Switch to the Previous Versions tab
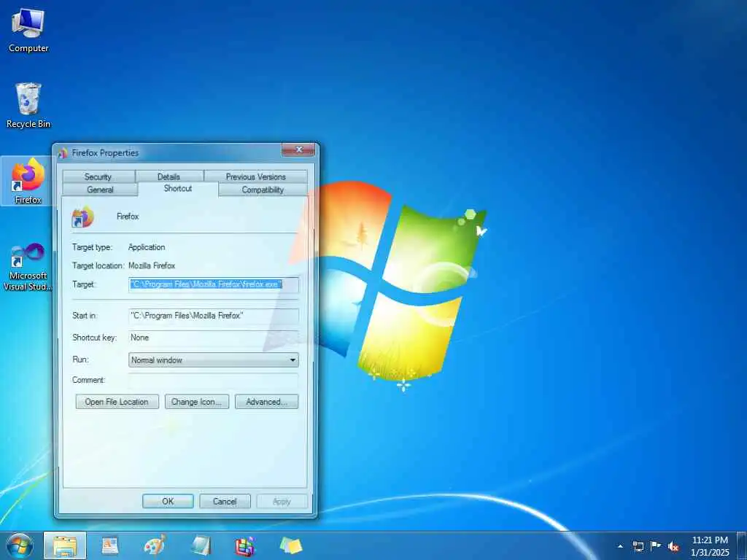The height and width of the screenshot is (560, 747). 256,176
